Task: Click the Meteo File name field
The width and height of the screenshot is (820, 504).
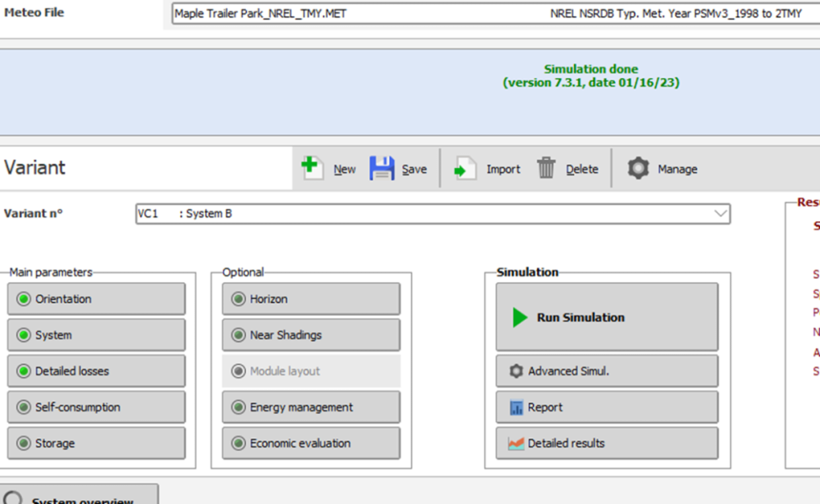Action: pyautogui.click(x=361, y=14)
